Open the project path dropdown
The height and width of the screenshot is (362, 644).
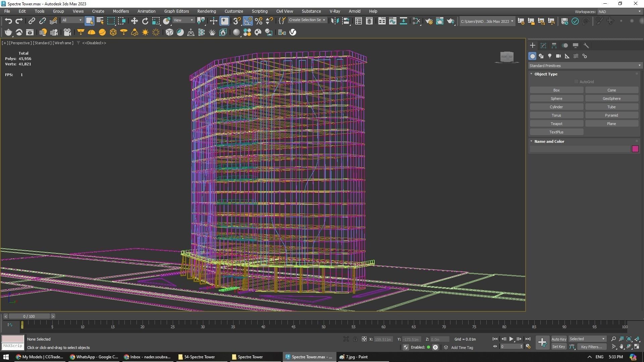(x=487, y=21)
